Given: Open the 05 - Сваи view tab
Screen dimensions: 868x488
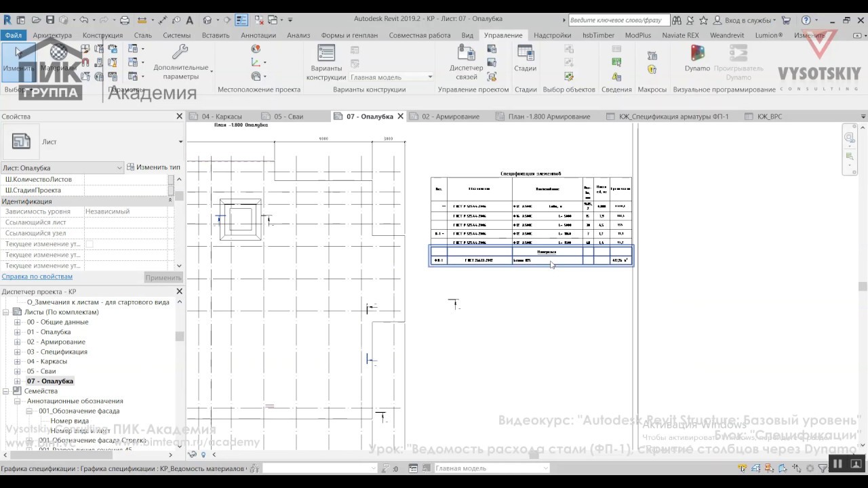Looking at the screenshot, I should [288, 117].
